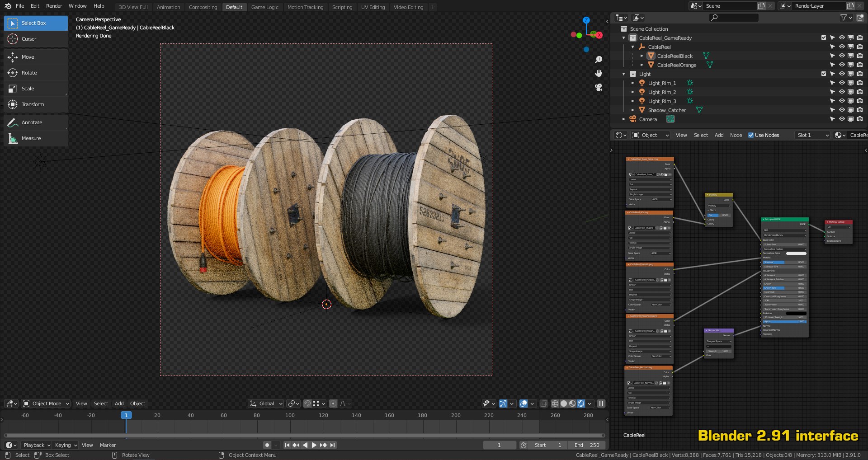The height and width of the screenshot is (460, 868).
Task: Click the blue Z axis gizmo
Action: pyautogui.click(x=586, y=20)
